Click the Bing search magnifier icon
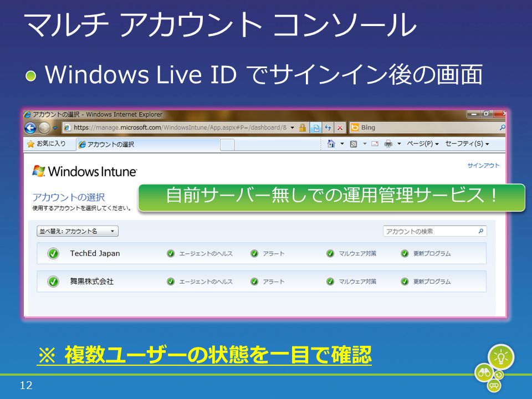 (502, 127)
